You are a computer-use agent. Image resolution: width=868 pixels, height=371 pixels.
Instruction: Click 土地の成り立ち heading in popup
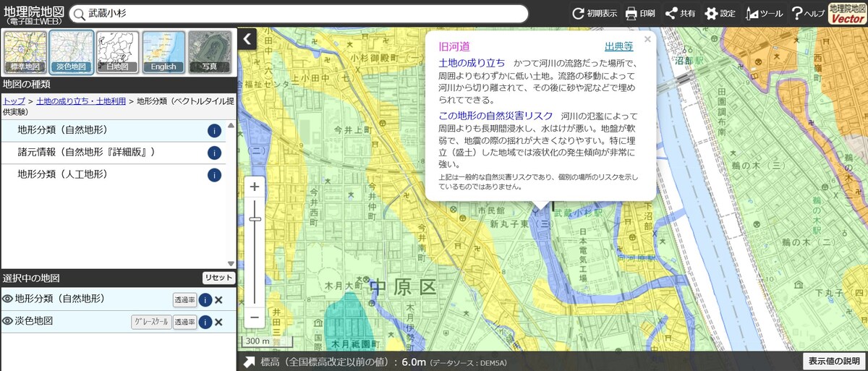tap(472, 63)
